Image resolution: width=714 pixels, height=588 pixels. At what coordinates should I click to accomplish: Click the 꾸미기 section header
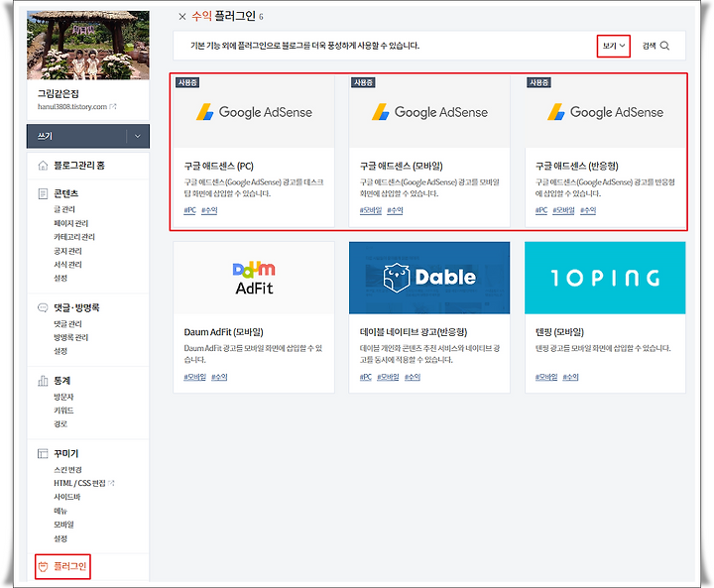66,453
